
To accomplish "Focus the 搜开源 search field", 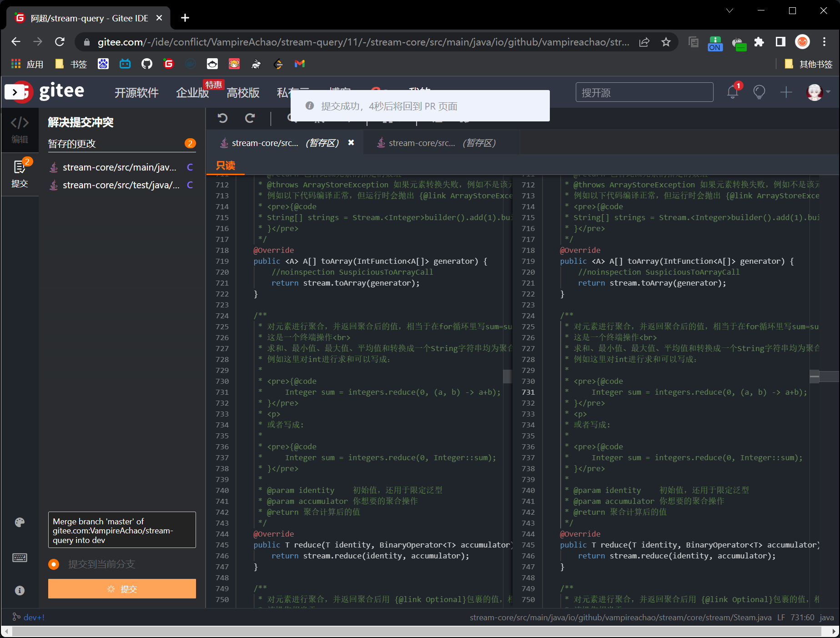I will [x=644, y=92].
